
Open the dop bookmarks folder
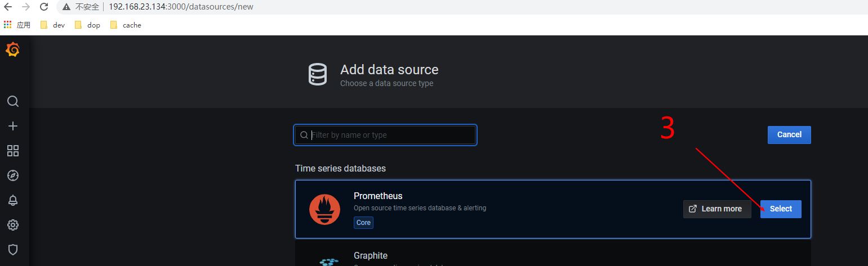click(87, 25)
